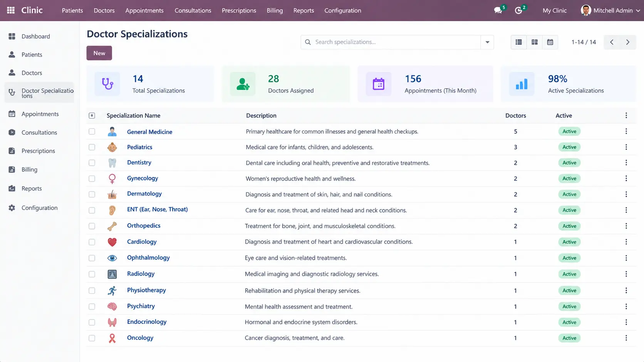Sort by the Doctors column header
The width and height of the screenshot is (644, 362).
pos(515,115)
